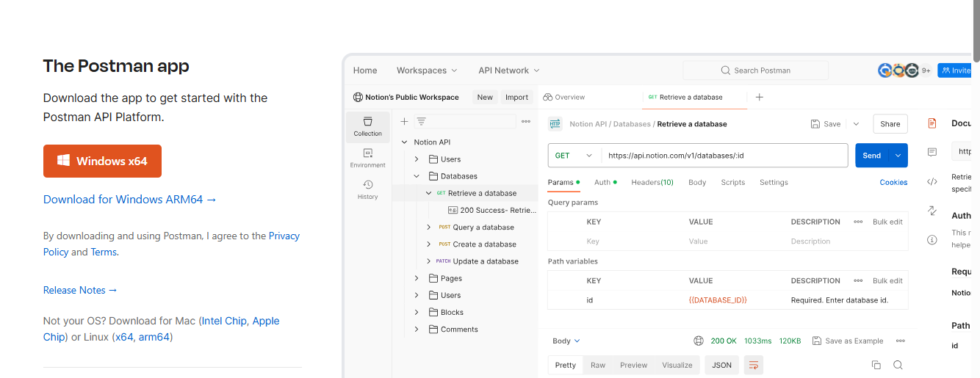Select the Visualize response view
The width and height of the screenshot is (980, 378).
click(677, 365)
